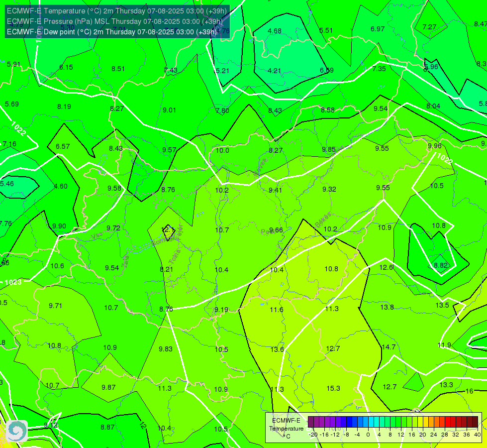Select the ECMWF-E Pressure MSL layer label

coord(115,21)
